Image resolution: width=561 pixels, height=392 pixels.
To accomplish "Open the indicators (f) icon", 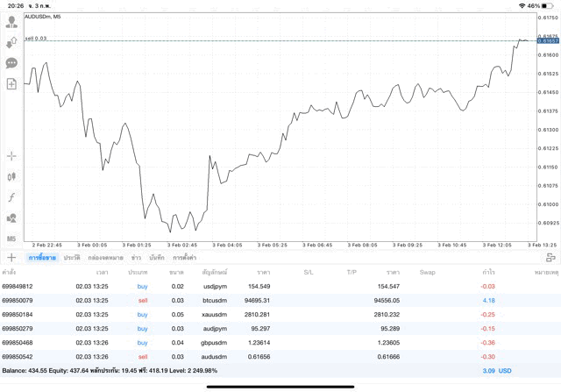I will click(x=11, y=198).
